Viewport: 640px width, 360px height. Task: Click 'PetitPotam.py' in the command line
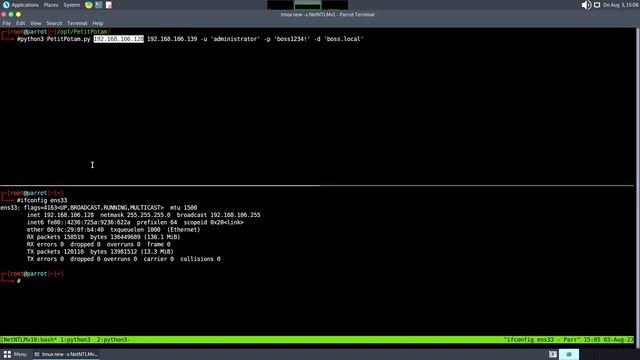pyautogui.click(x=69, y=39)
